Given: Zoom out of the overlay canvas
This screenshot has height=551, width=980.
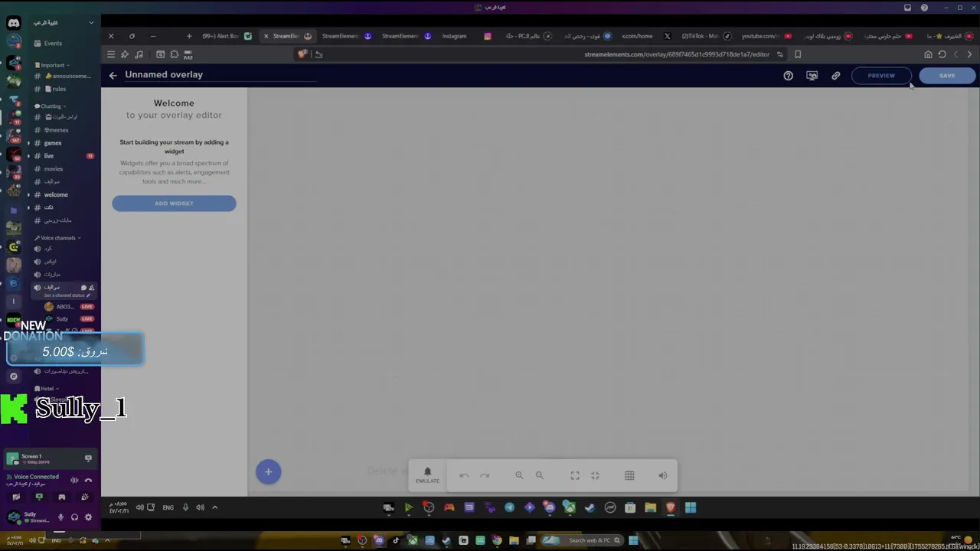Looking at the screenshot, I should coord(539,475).
